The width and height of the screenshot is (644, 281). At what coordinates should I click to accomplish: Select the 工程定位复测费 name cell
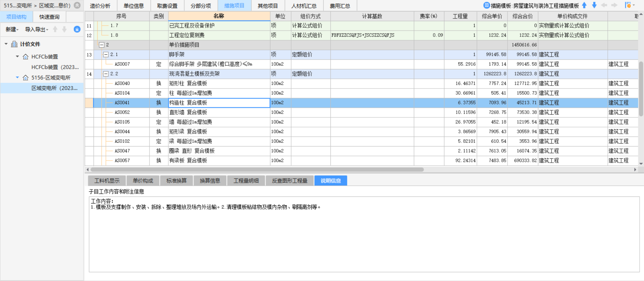click(219, 35)
